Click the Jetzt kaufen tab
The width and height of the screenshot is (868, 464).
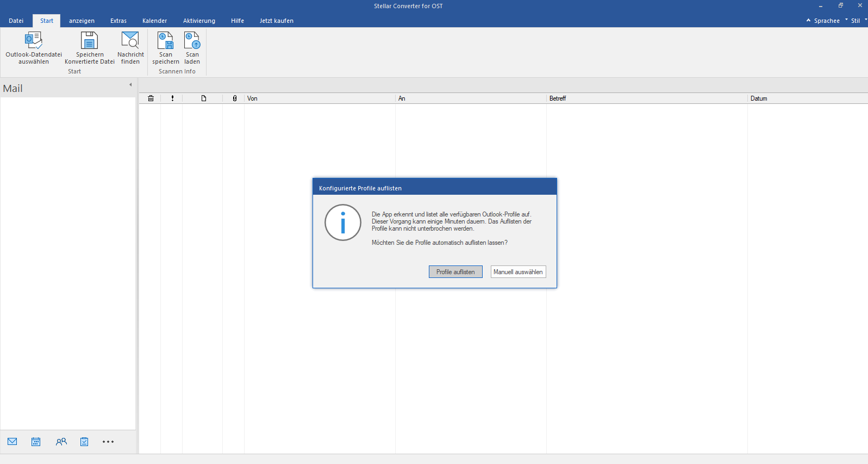click(x=277, y=21)
